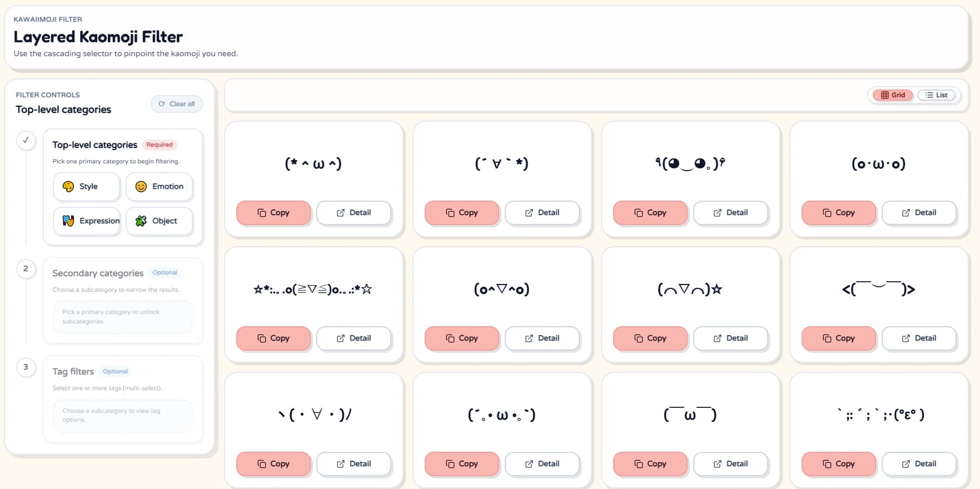Select the Style category with palette icon
The width and height of the screenshot is (980, 489).
click(68, 187)
